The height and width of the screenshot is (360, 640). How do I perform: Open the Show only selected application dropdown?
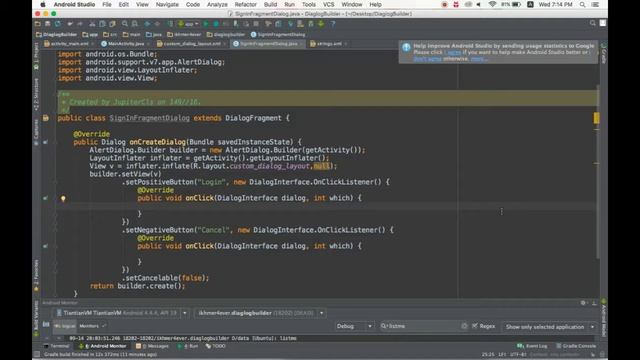click(x=549, y=327)
